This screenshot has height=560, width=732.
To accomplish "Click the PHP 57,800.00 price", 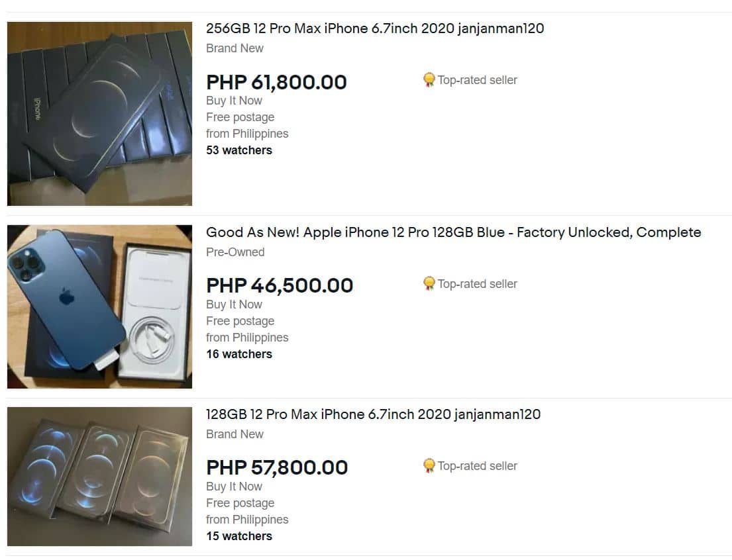I will pyautogui.click(x=277, y=467).
